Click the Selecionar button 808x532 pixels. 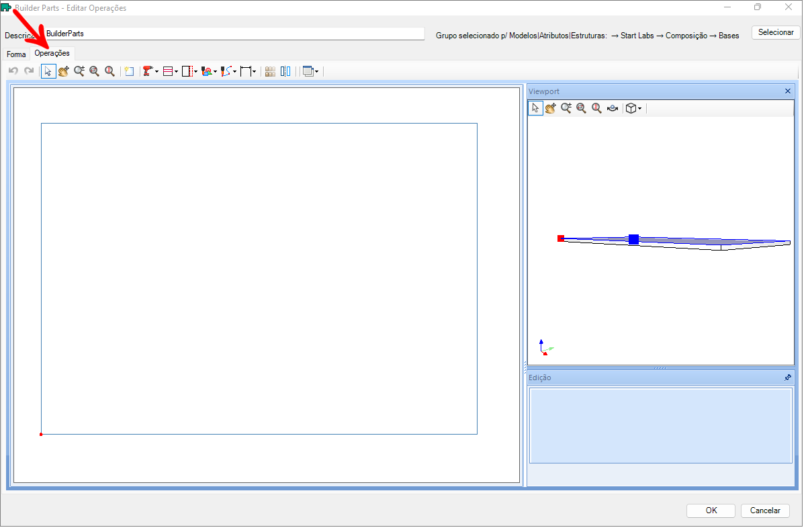click(x=776, y=32)
